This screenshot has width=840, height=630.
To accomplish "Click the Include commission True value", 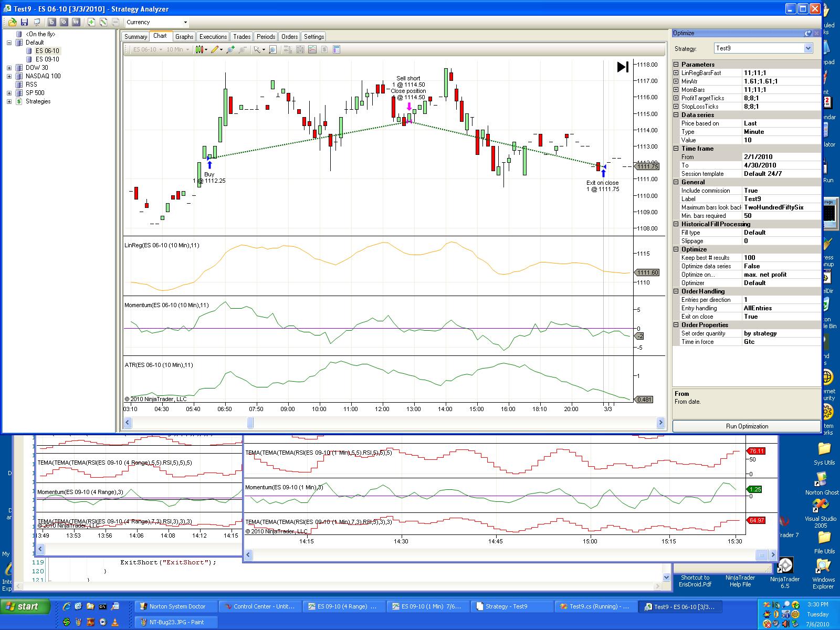I will coord(781,191).
